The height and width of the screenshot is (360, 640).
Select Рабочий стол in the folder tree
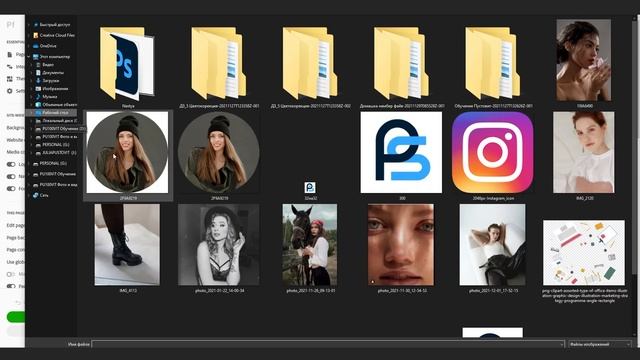[x=55, y=113]
